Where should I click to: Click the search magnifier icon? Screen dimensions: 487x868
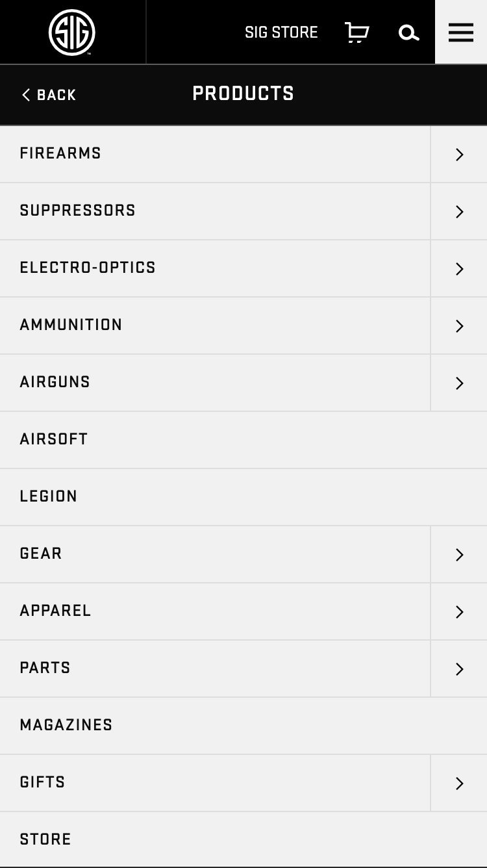point(408,32)
